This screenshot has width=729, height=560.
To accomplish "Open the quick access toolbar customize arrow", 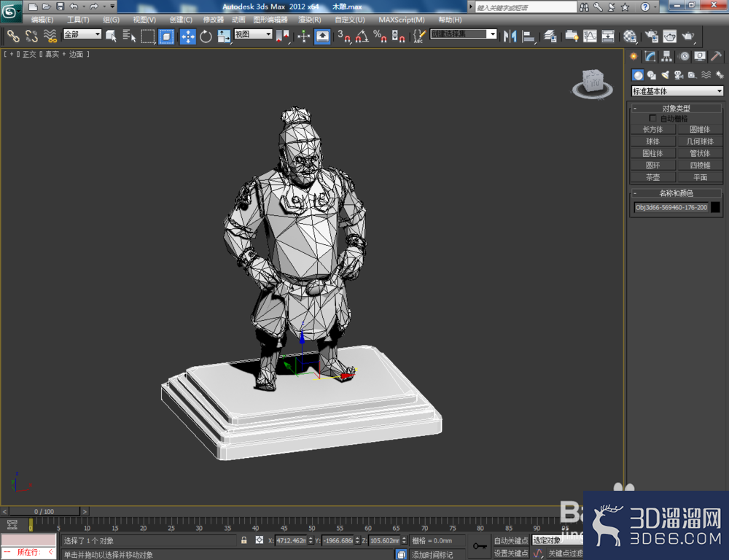I will pos(112,7).
